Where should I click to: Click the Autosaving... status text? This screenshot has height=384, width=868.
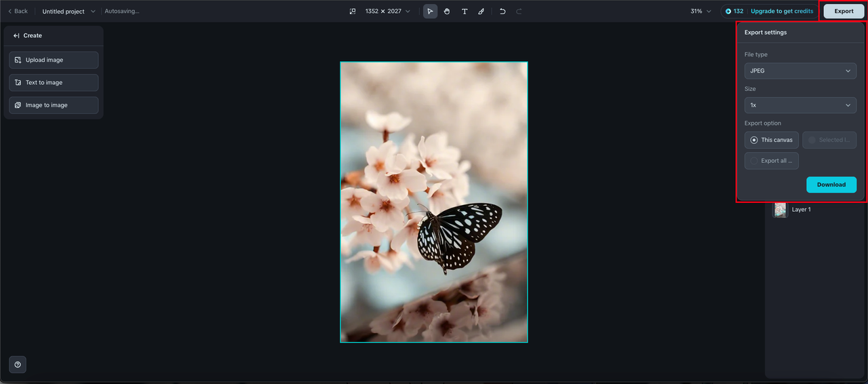tap(122, 12)
